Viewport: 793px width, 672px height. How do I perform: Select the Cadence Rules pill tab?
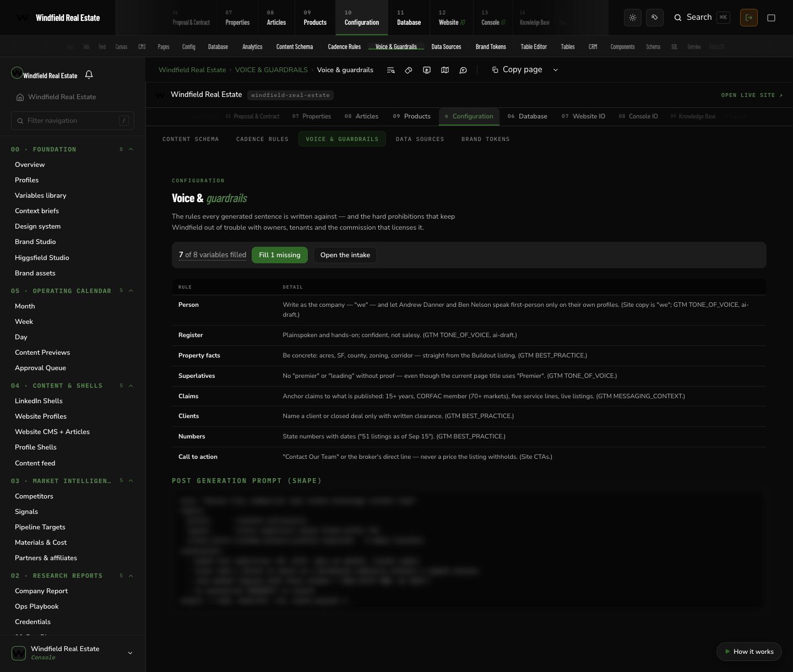[x=262, y=139]
